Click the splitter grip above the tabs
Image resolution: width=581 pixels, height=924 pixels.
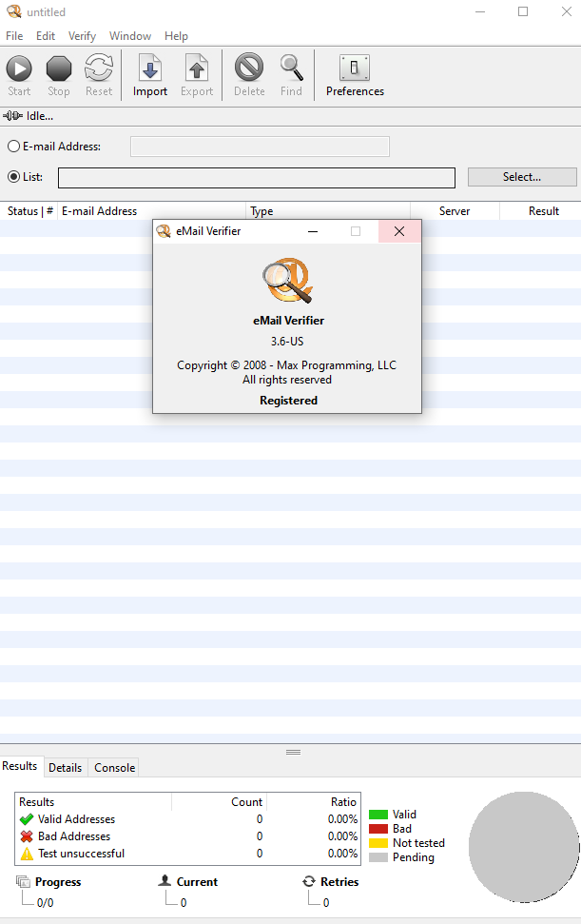click(293, 752)
